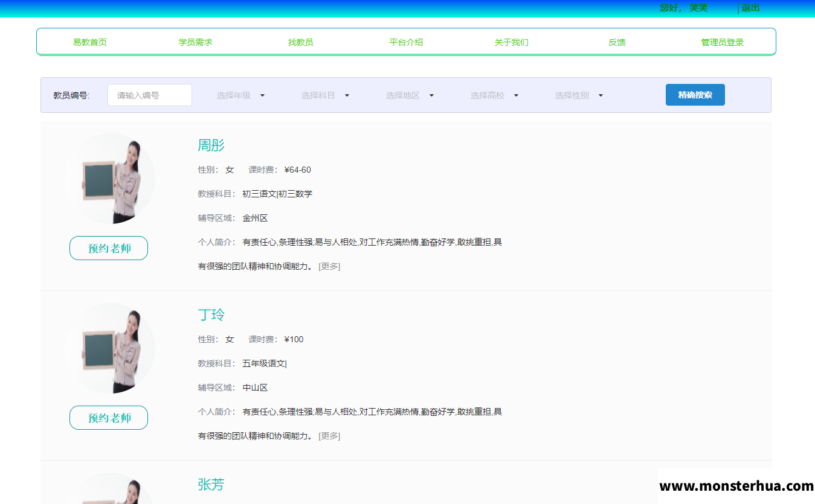The width and height of the screenshot is (815, 504).
Task: Focus the 请输入编号 input field
Action: [x=150, y=95]
